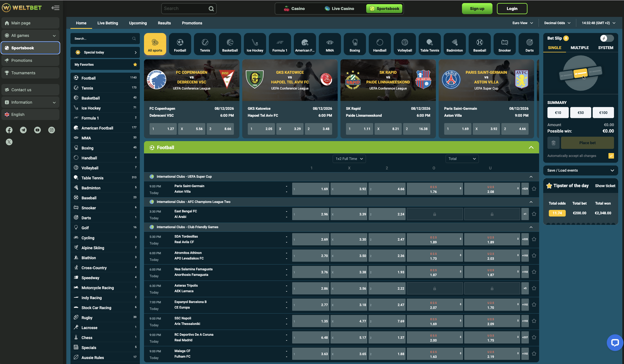The image size is (624, 364).
Task: Expand the All games sidebar menu
Action: pos(30,35)
